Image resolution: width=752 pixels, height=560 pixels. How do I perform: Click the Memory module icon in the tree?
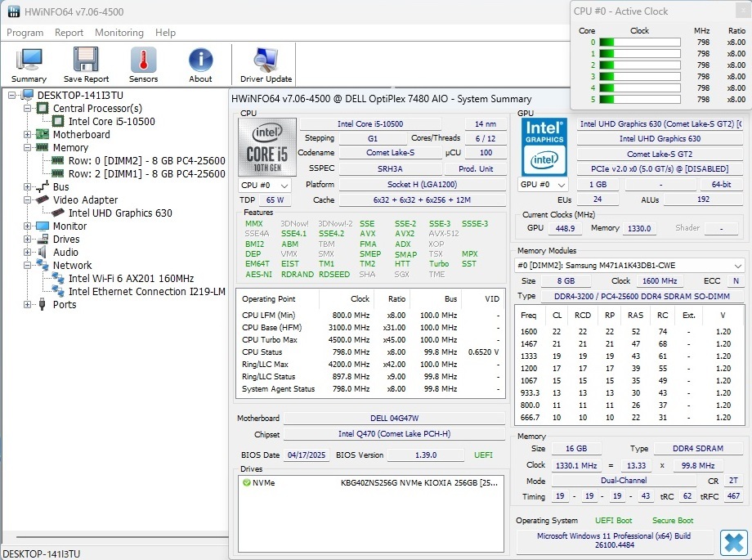click(x=43, y=147)
